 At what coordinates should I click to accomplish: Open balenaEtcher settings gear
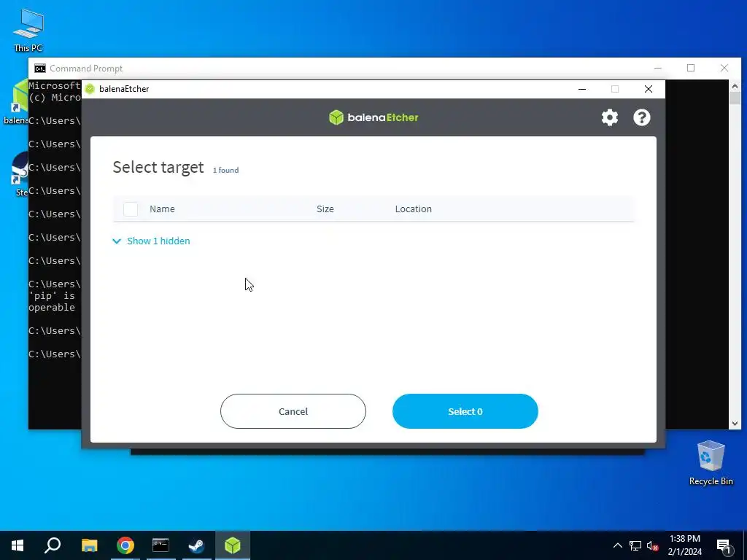tap(609, 117)
